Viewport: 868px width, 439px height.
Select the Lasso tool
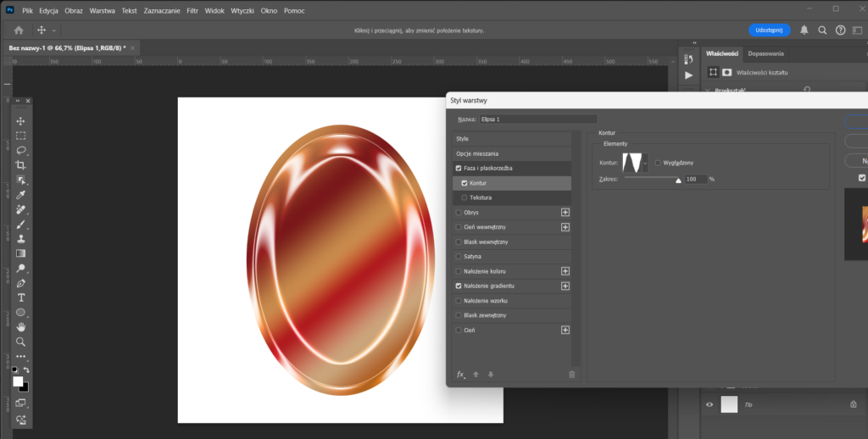[x=20, y=151]
